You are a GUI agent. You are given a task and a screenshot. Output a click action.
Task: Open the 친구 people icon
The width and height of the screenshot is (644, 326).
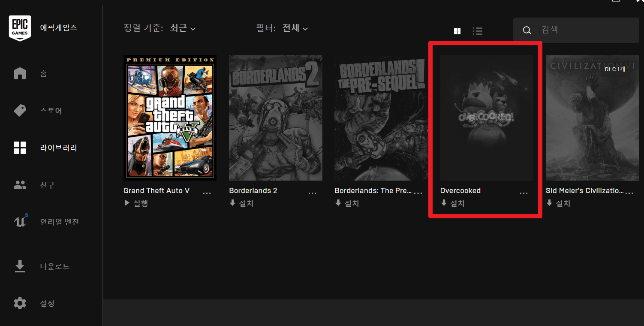click(x=20, y=185)
